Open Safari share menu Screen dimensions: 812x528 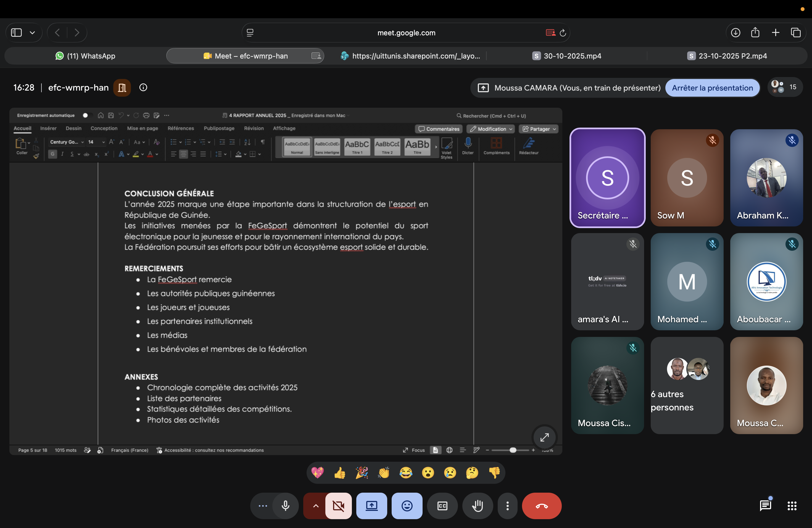(755, 32)
